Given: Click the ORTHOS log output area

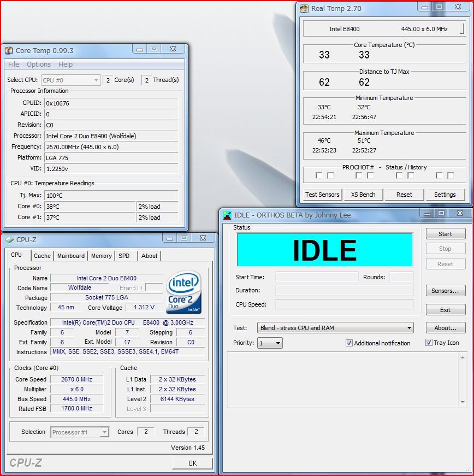Looking at the screenshot, I should 343,379.
